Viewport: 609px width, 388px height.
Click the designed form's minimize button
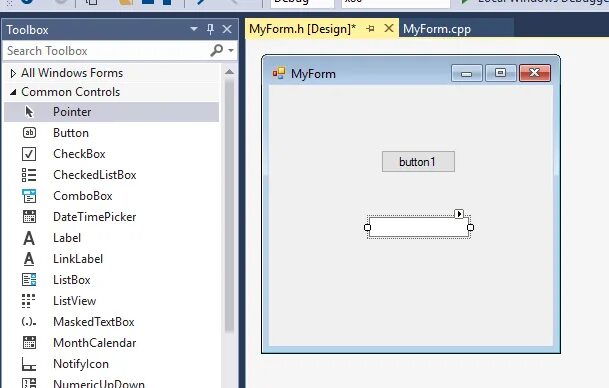[467, 73]
